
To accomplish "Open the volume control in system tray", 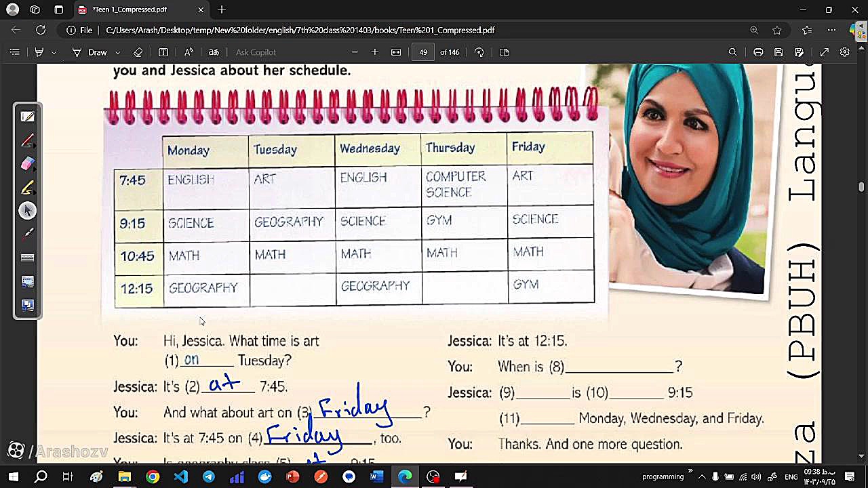I will tap(755, 476).
